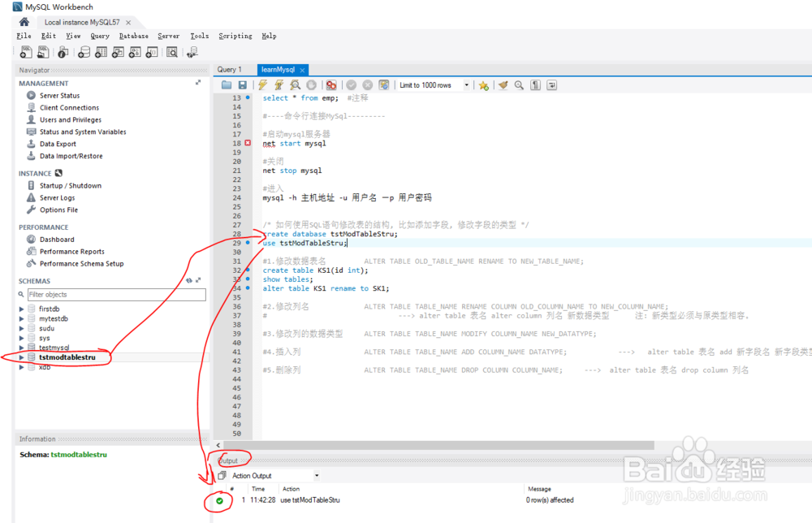Toggle auto-commit mode icon
Viewport: 812px width, 523px height.
point(384,85)
